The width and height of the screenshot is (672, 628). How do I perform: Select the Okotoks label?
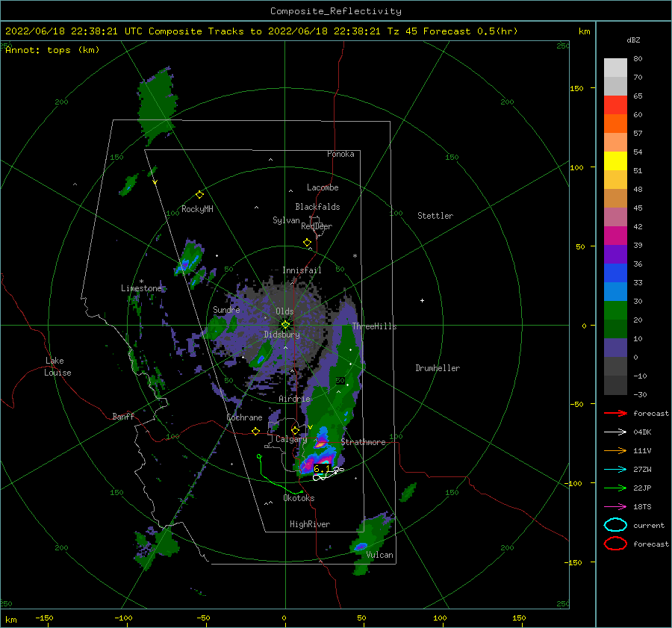pyautogui.click(x=299, y=498)
